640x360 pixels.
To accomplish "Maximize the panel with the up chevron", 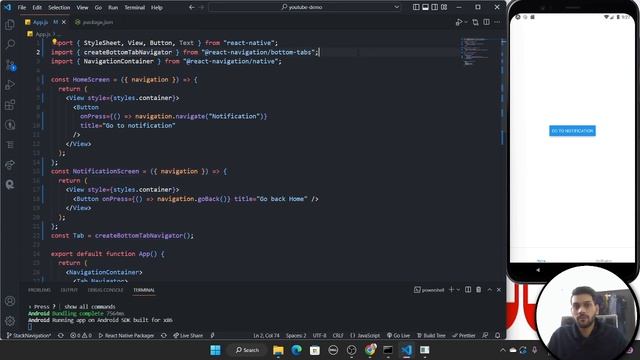I will click(489, 290).
